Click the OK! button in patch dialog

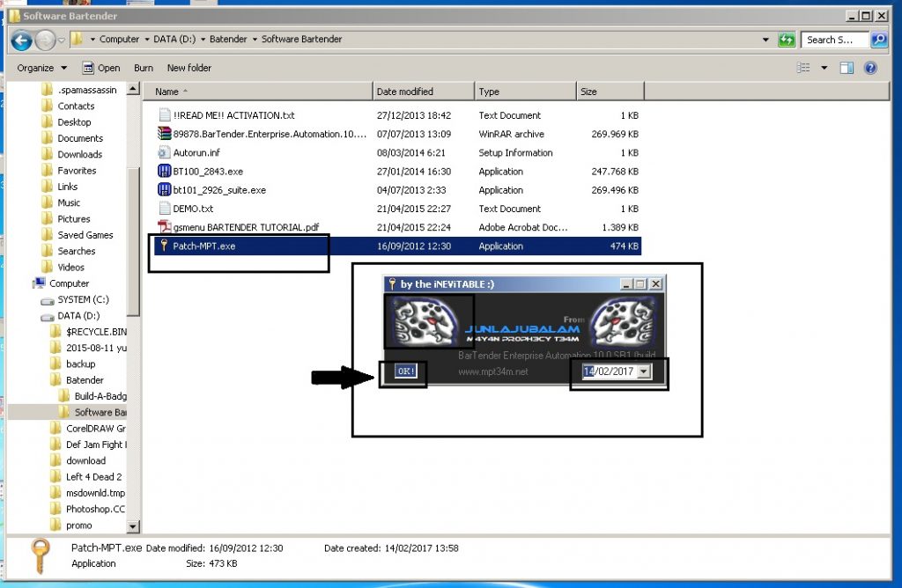pyautogui.click(x=405, y=371)
